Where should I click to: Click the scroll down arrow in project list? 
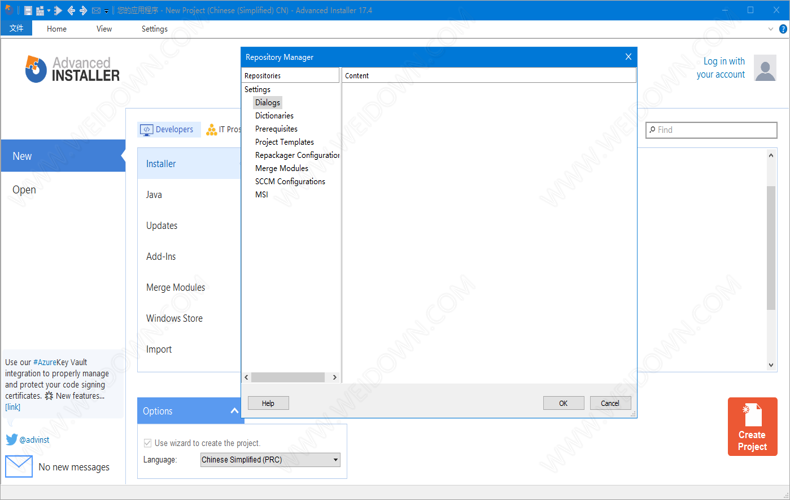coord(771,365)
